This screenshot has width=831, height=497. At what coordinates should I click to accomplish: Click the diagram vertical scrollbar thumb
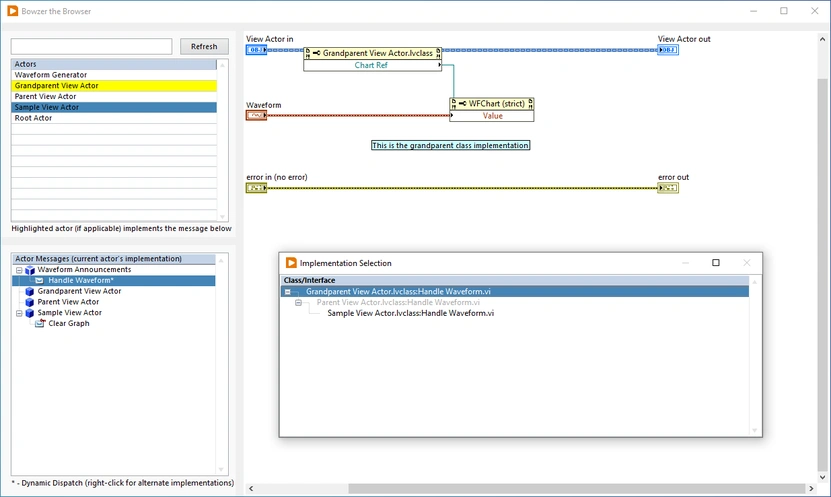(x=822, y=275)
